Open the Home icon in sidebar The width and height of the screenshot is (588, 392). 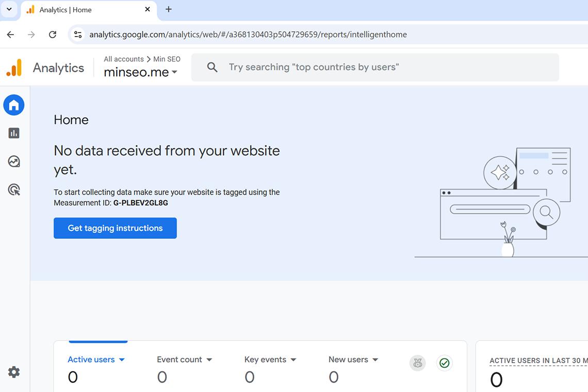coord(14,105)
